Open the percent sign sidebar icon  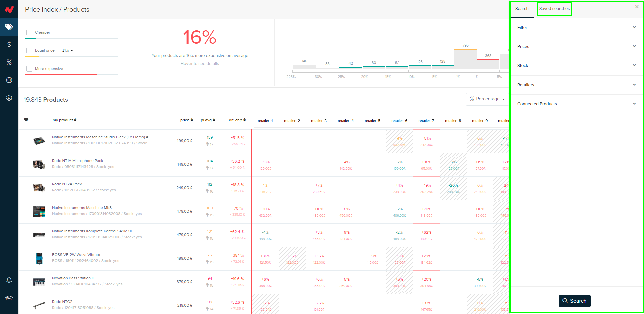[x=9, y=62]
